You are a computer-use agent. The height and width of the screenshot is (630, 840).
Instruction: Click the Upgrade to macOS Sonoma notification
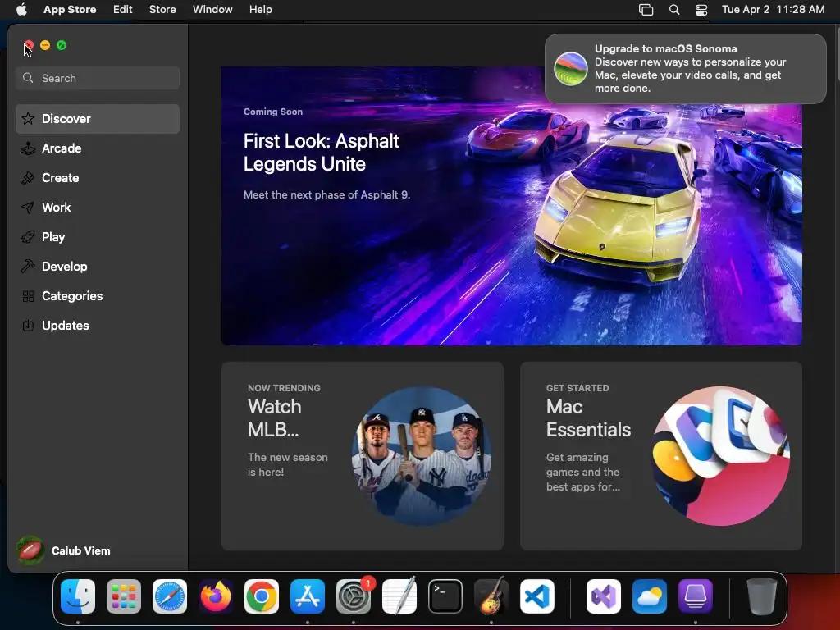click(x=685, y=69)
